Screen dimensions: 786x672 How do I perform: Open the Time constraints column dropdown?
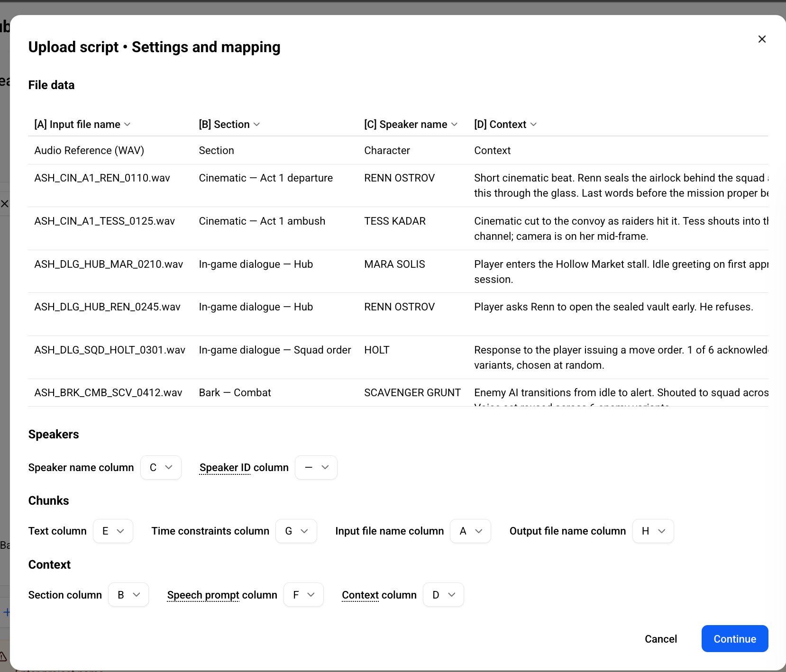(x=296, y=531)
